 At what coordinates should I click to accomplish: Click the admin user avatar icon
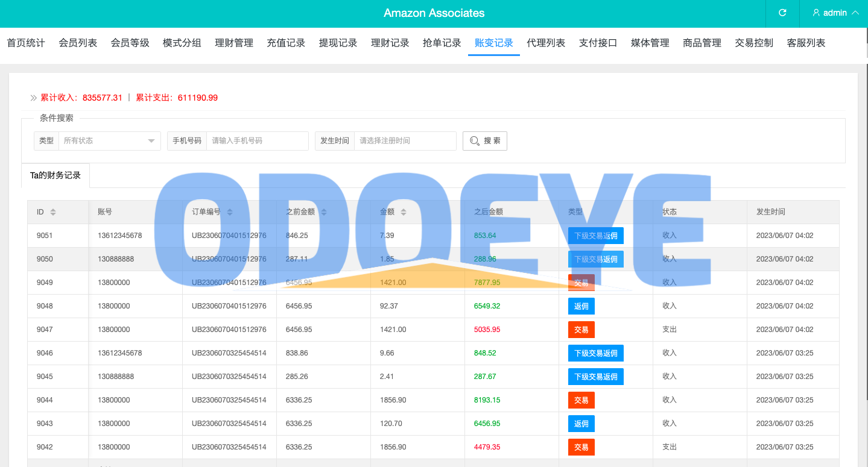[816, 13]
